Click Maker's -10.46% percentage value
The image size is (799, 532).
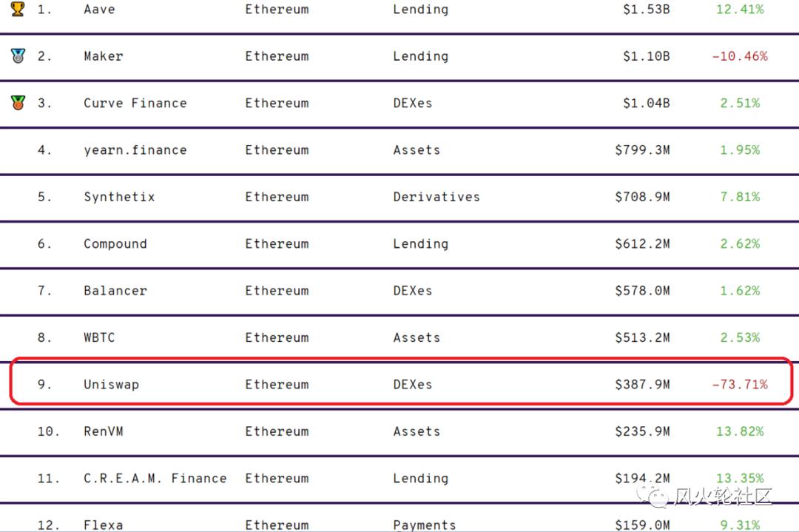740,55
